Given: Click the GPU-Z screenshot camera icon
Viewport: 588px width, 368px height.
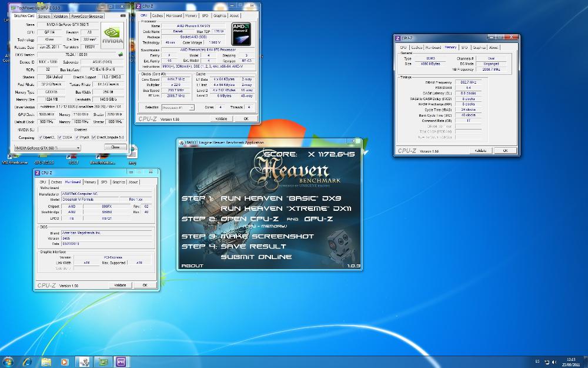Looking at the screenshot, I should [x=123, y=16].
